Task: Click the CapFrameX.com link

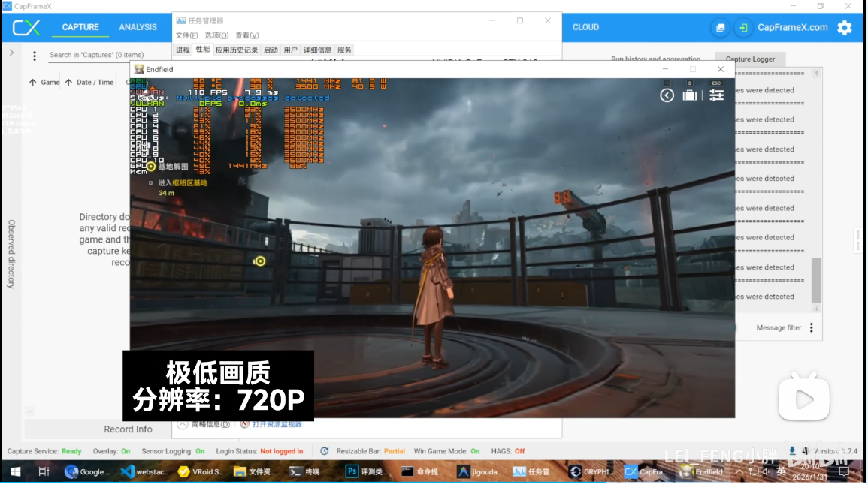Action: point(792,27)
